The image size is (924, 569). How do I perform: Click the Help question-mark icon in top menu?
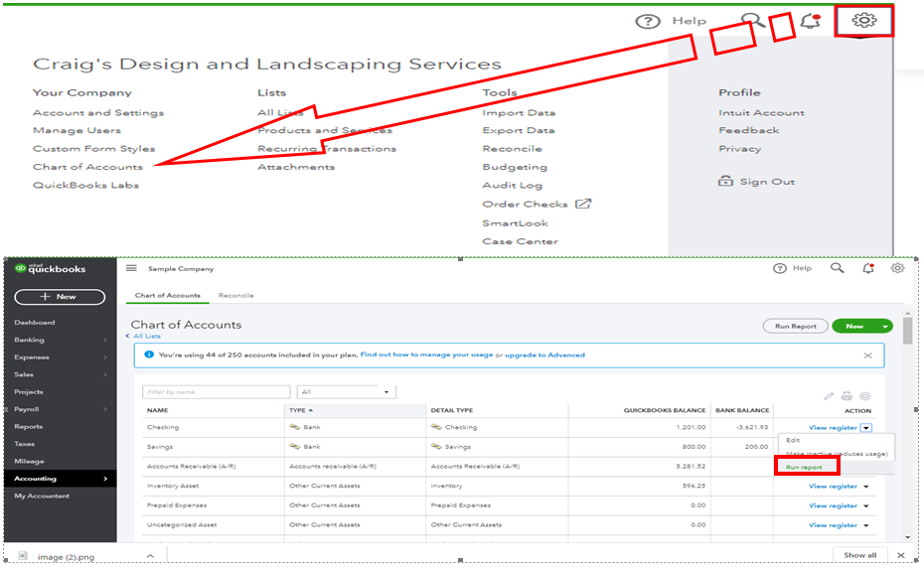pos(648,22)
